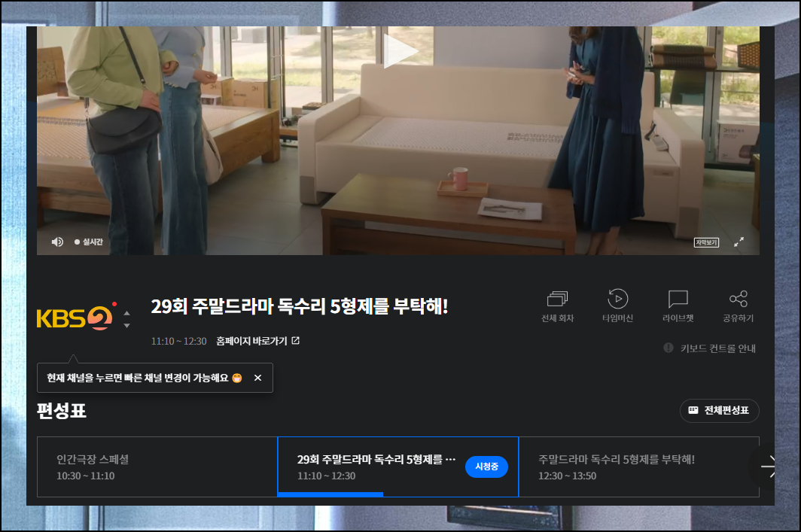Click 공유하기 share icon

point(739,307)
